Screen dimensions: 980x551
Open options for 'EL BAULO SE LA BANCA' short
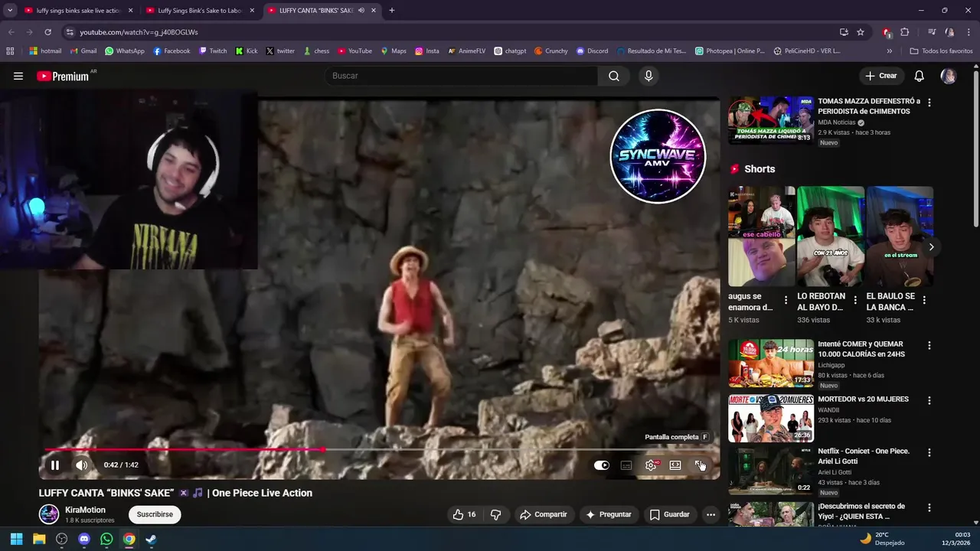pos(924,301)
